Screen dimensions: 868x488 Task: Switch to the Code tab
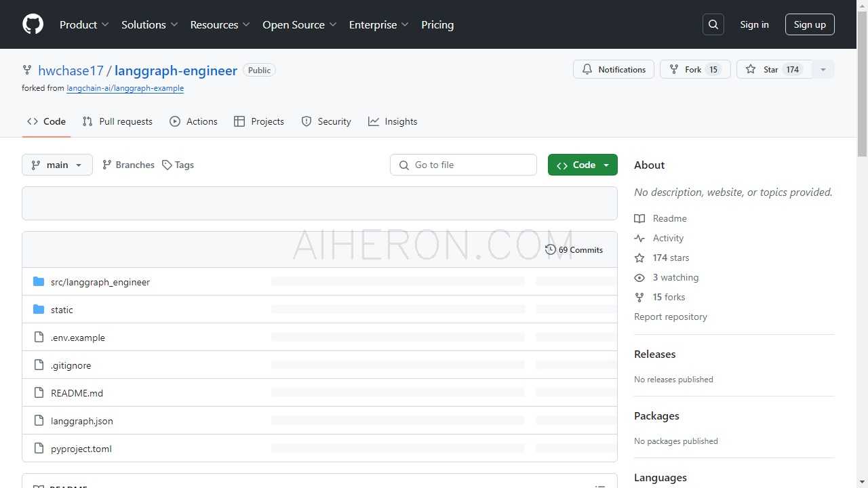pos(46,121)
